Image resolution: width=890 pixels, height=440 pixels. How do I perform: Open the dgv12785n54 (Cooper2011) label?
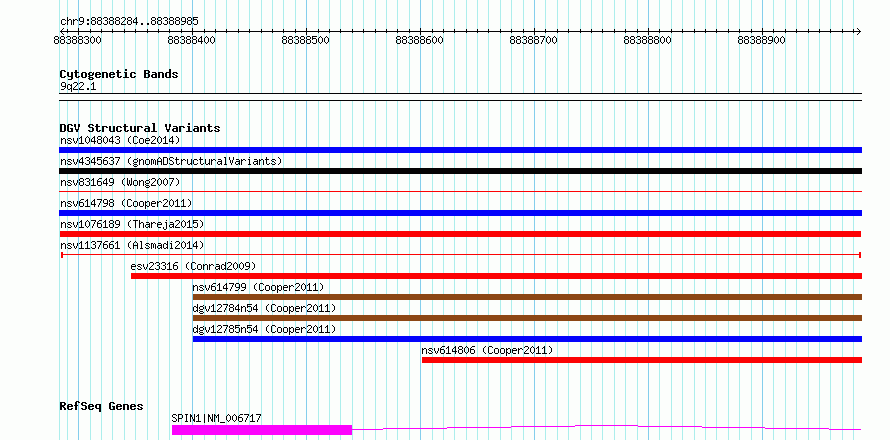coord(265,329)
